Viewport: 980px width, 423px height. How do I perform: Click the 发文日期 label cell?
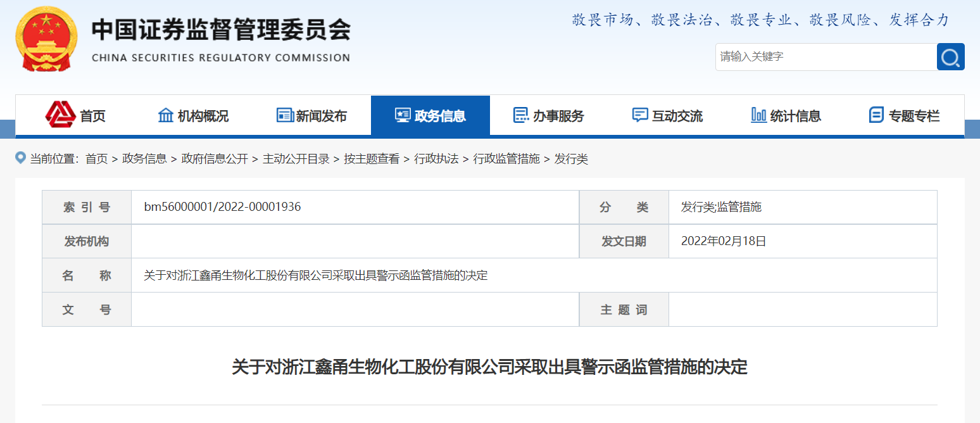624,241
